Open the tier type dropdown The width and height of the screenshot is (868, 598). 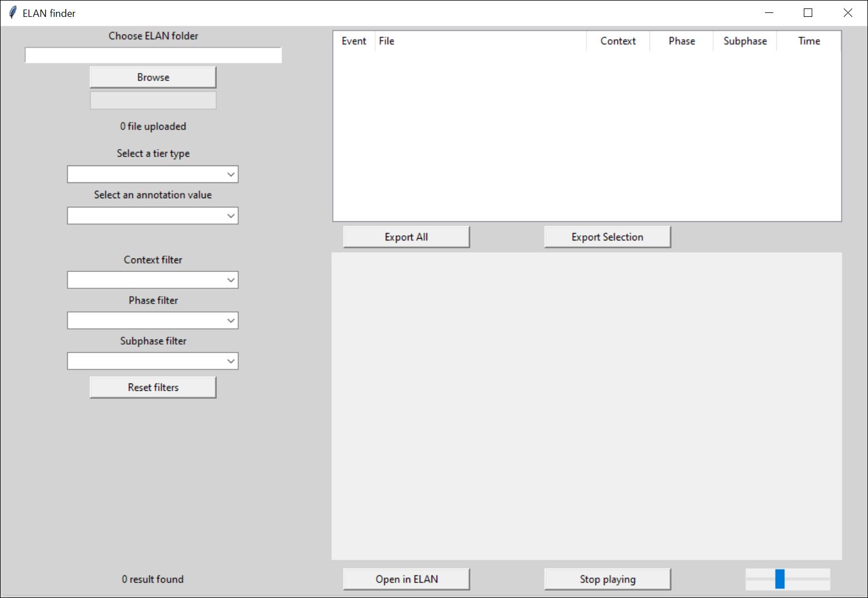pos(153,174)
